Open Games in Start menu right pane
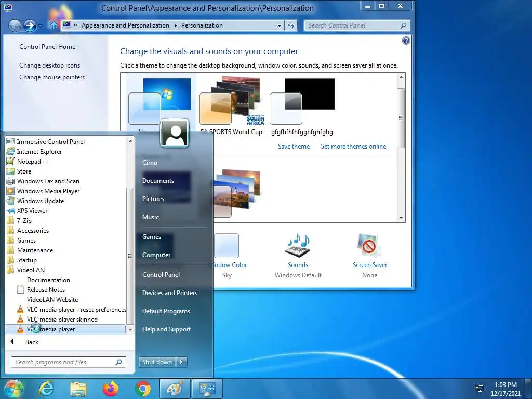532x399 pixels. click(152, 236)
